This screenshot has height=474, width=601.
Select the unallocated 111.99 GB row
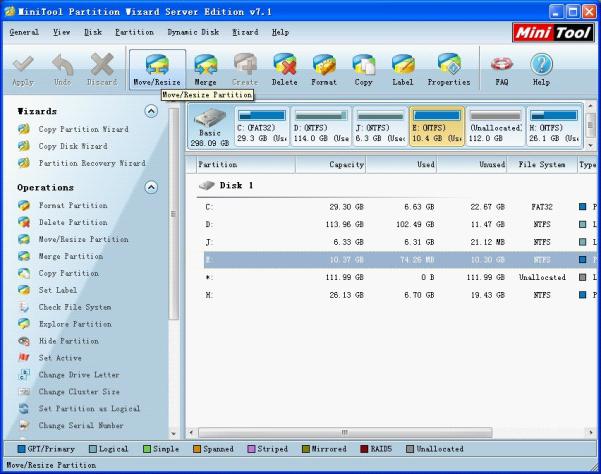point(400,277)
